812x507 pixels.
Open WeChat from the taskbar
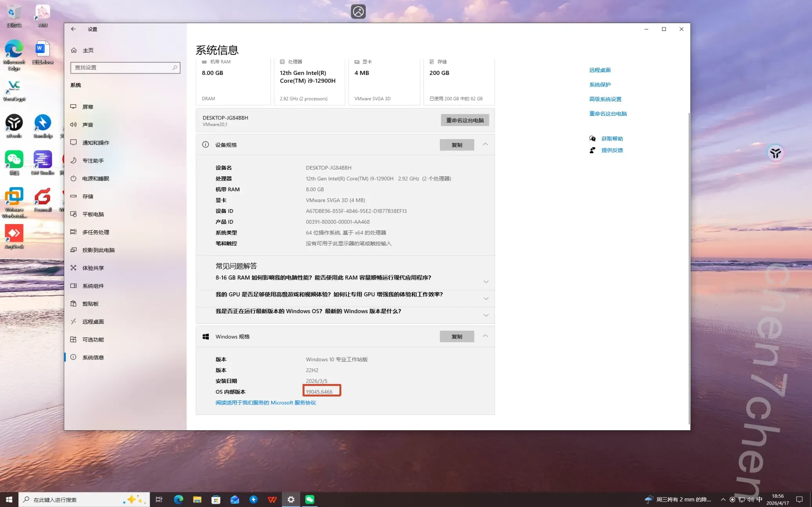(x=310, y=499)
